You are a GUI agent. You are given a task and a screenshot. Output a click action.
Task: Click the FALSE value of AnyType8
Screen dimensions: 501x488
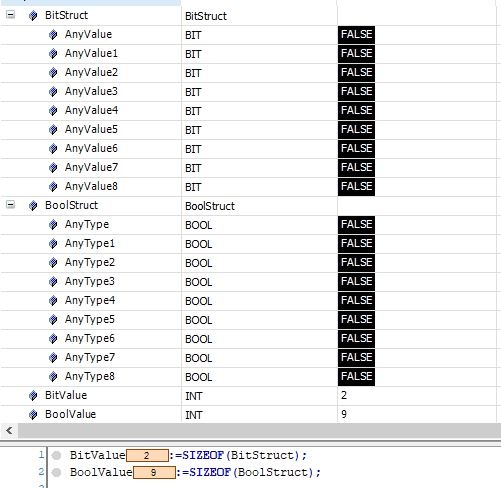pyautogui.click(x=356, y=377)
